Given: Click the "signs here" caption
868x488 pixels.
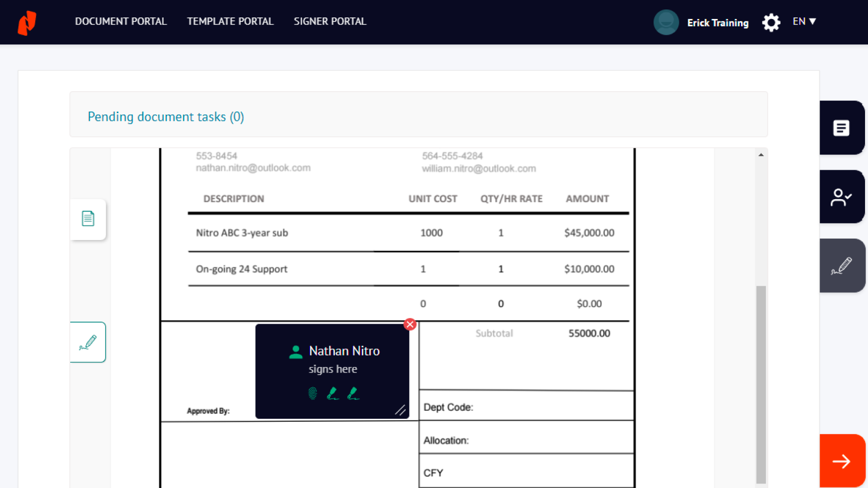Looking at the screenshot, I should click(x=333, y=369).
